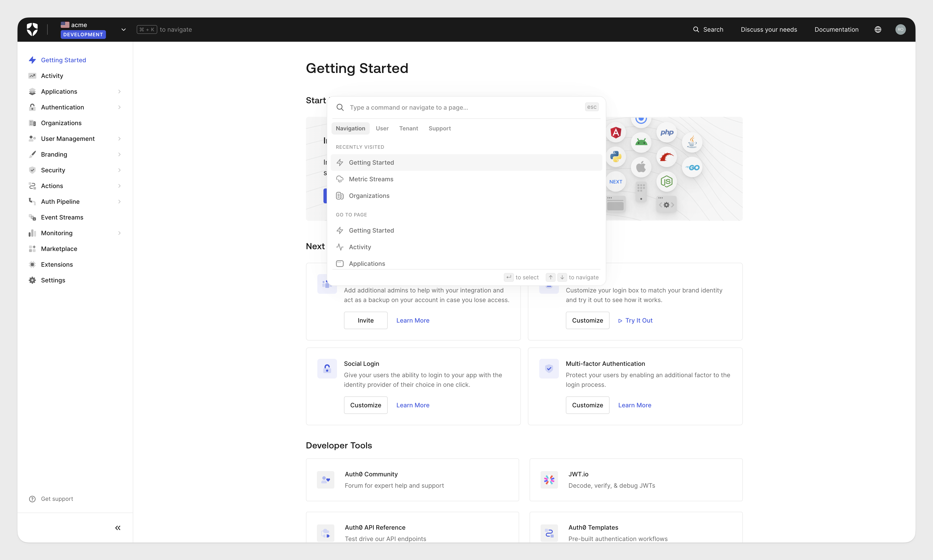Open Learn More in Multi-factor Authentication card

tap(635, 405)
